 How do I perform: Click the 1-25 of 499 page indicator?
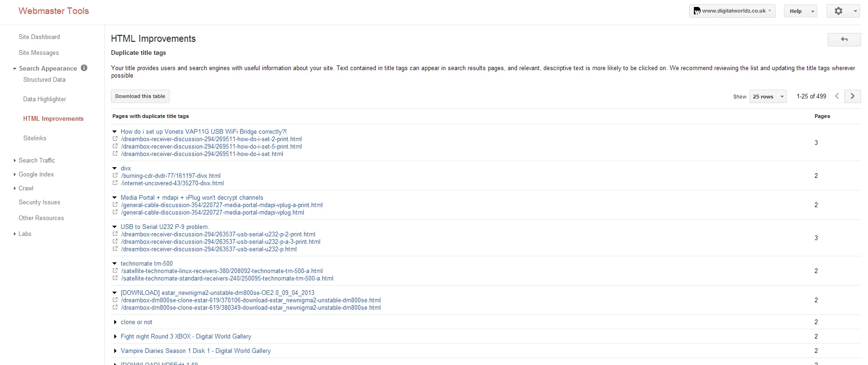pos(811,96)
